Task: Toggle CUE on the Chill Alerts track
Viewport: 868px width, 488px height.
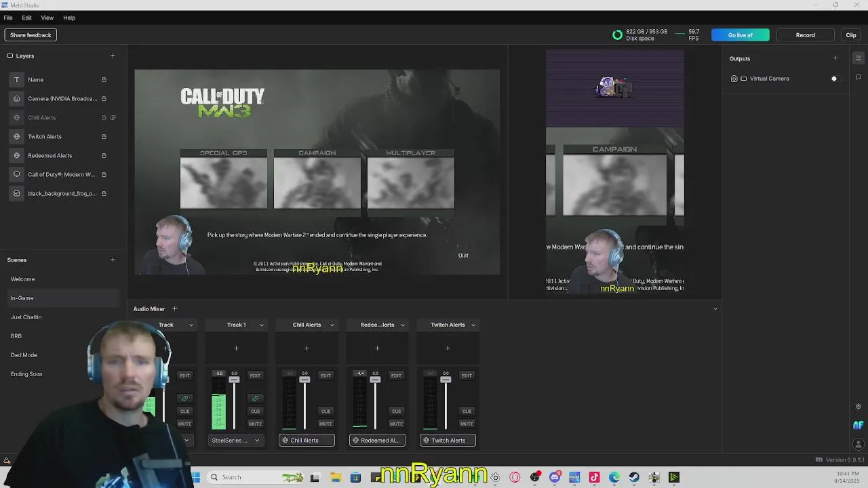Action: (x=325, y=411)
